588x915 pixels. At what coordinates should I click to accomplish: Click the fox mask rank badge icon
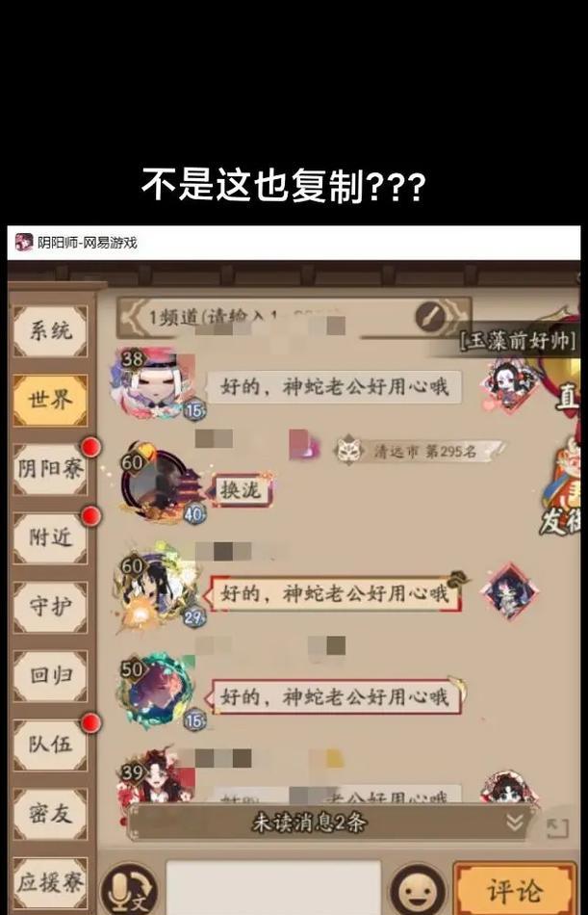[x=348, y=450]
